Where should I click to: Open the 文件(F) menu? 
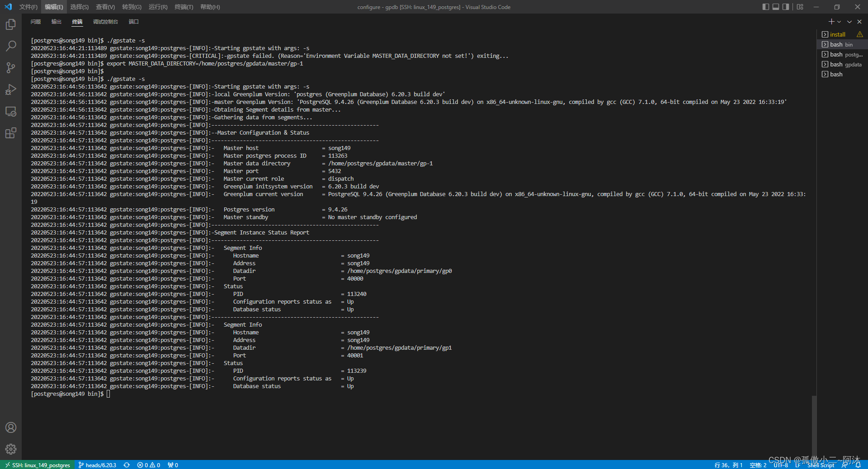pos(28,7)
